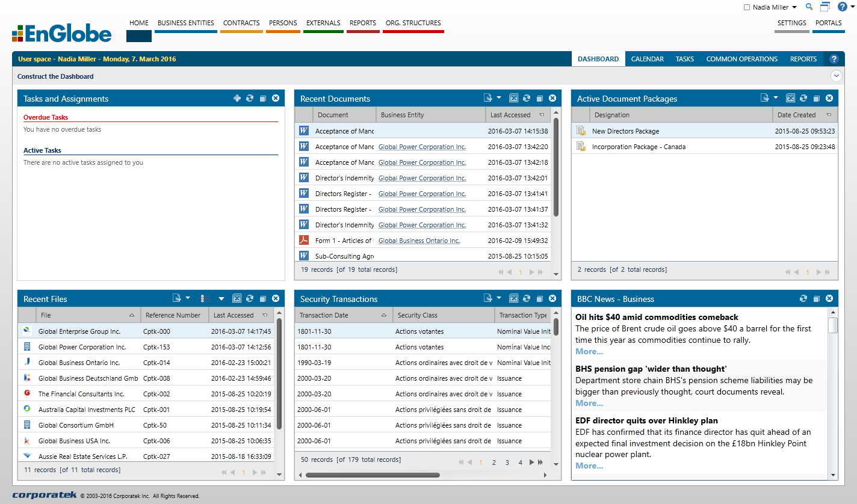Open the search key icon at top
The width and height of the screenshot is (857, 504).
[x=809, y=7]
